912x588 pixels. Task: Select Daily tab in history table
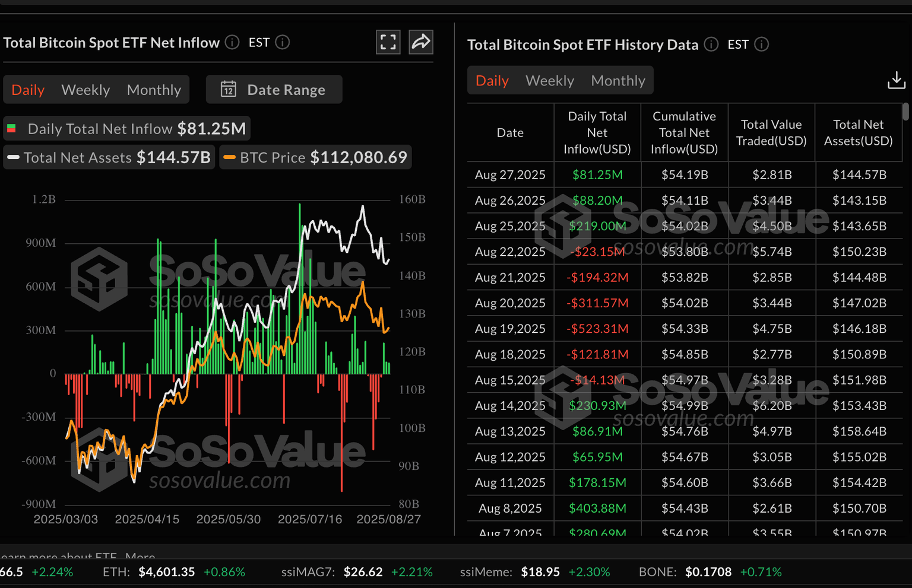click(x=492, y=80)
